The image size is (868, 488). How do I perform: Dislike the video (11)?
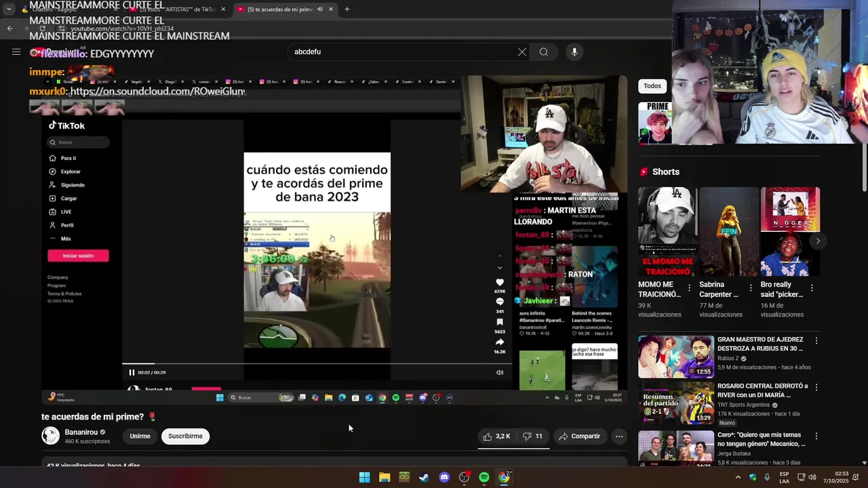click(532, 436)
